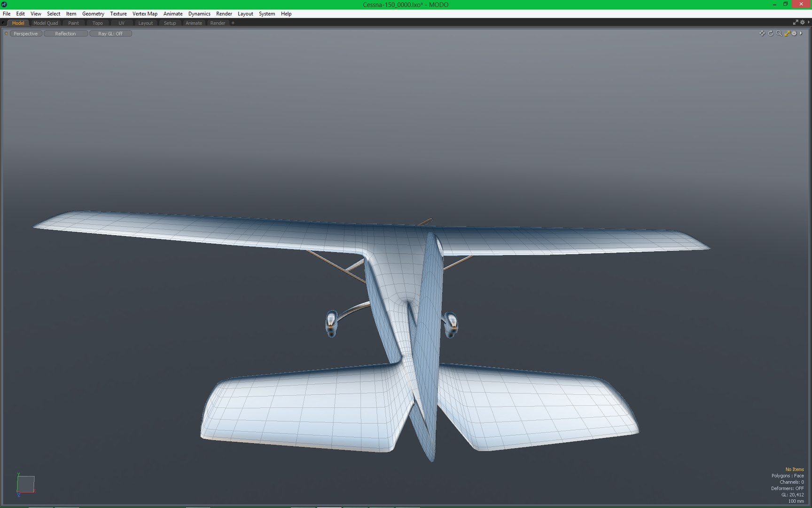Open the Item menu

(x=71, y=14)
